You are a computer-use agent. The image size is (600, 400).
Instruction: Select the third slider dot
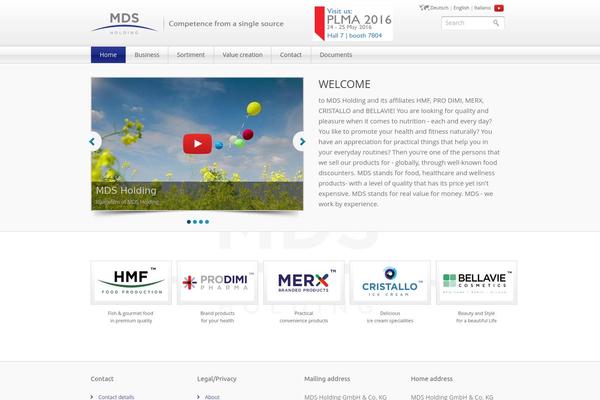point(201,222)
